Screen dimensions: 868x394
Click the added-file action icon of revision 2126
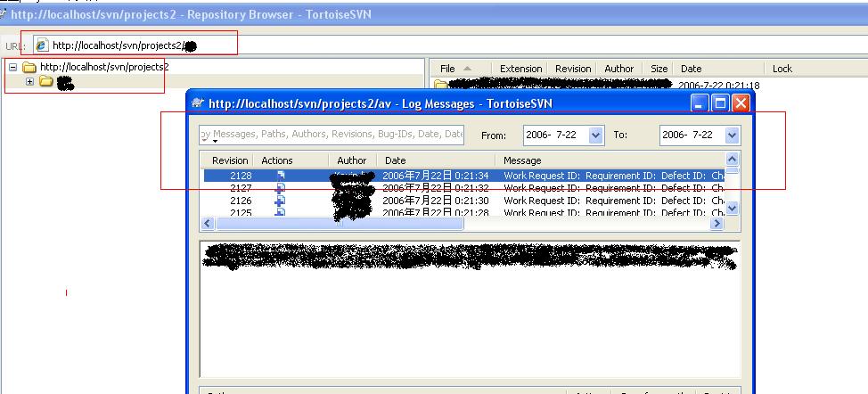click(280, 201)
